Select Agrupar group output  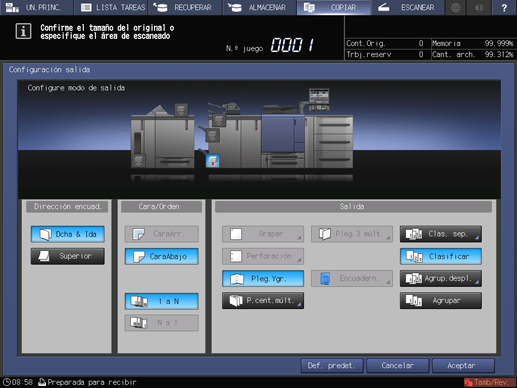[441, 301]
